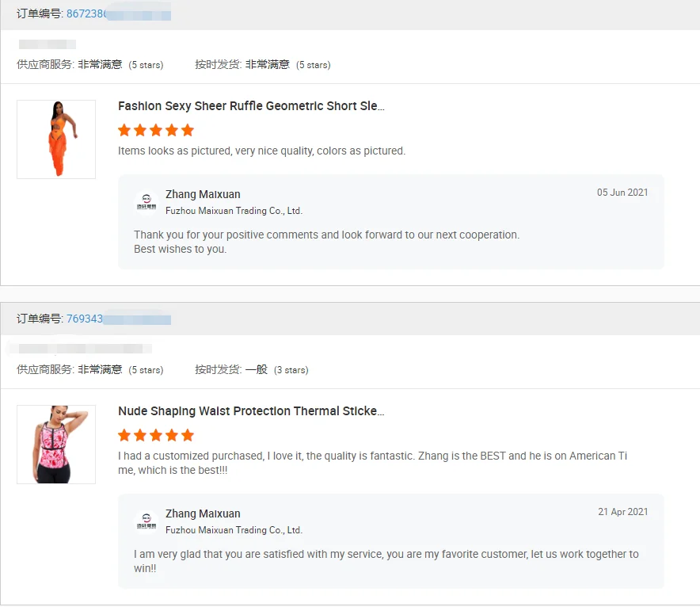Open Fashion Sexy Sheer Ruffle product title
The height and width of the screenshot is (607, 700).
[251, 106]
